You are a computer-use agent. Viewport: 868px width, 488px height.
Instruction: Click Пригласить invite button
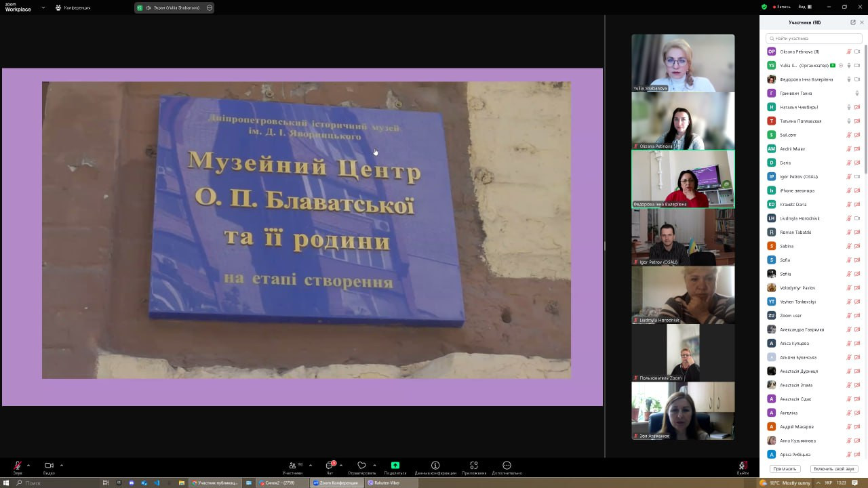[785, 469]
